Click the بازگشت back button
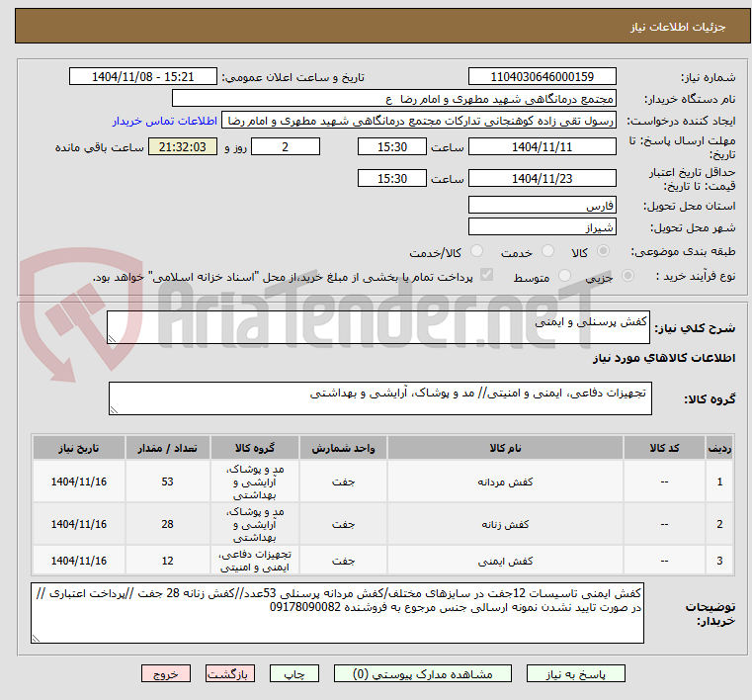This screenshot has height=700, width=752. click(229, 673)
